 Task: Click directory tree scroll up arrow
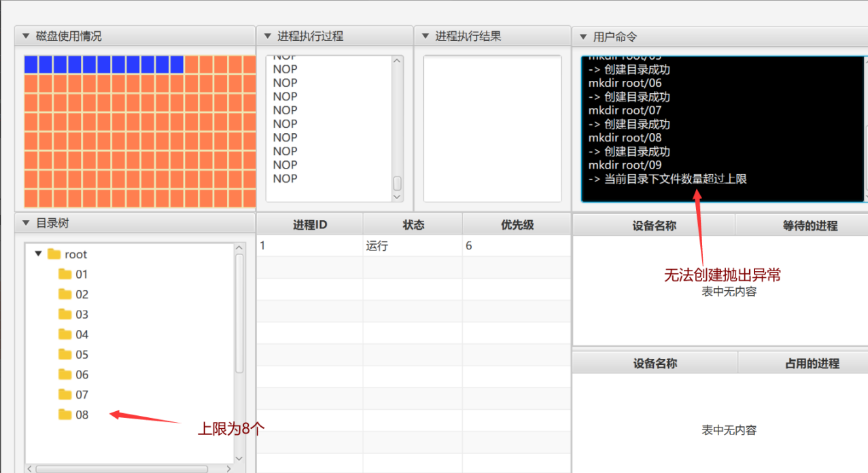239,248
